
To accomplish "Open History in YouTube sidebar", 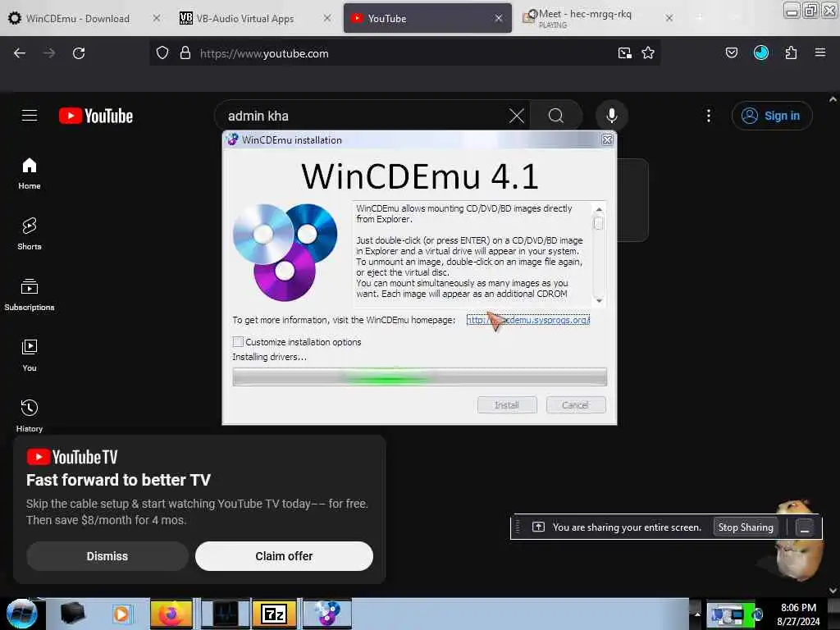I will [x=30, y=416].
